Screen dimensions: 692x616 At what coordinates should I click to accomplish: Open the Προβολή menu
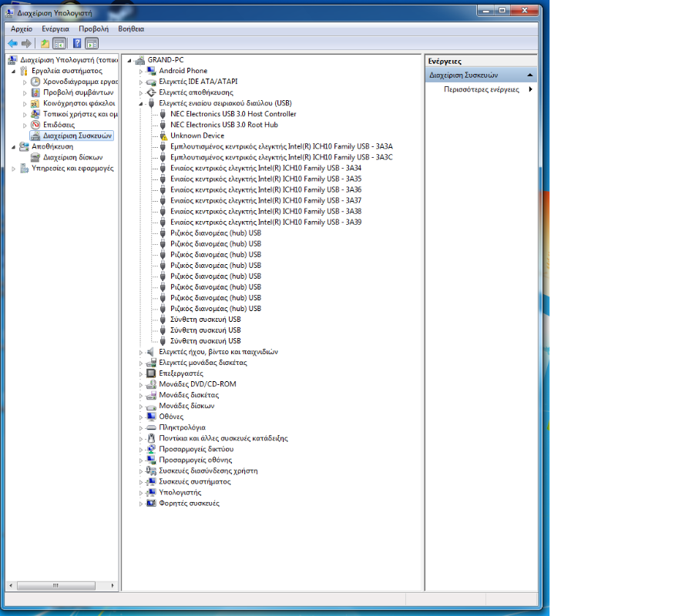pyautogui.click(x=93, y=28)
